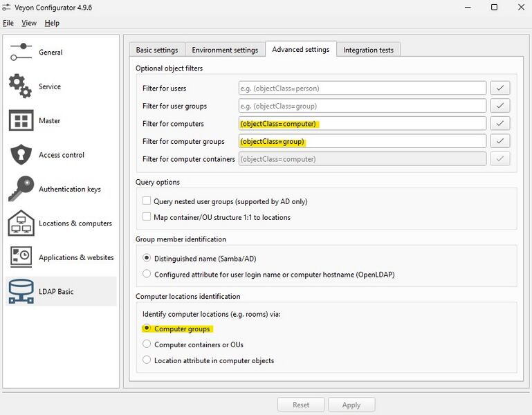Minimize the Veyon Configurator window

pyautogui.click(x=468, y=7)
